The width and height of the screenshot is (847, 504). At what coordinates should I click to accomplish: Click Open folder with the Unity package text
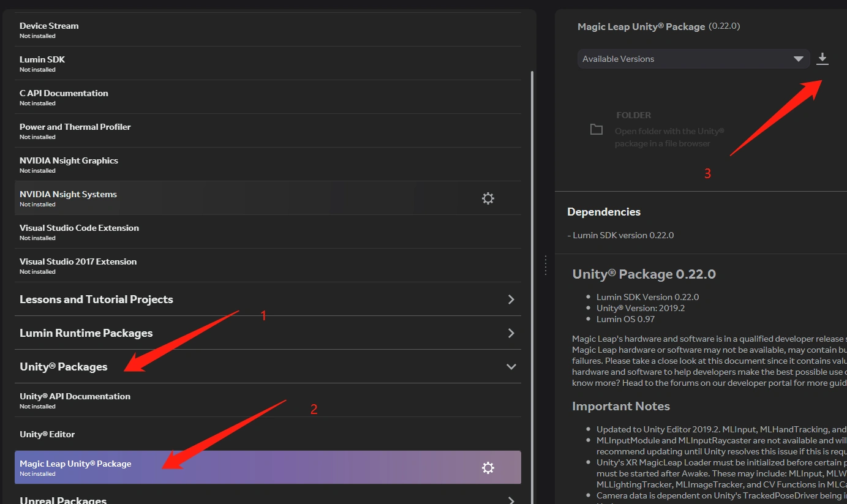(x=669, y=137)
